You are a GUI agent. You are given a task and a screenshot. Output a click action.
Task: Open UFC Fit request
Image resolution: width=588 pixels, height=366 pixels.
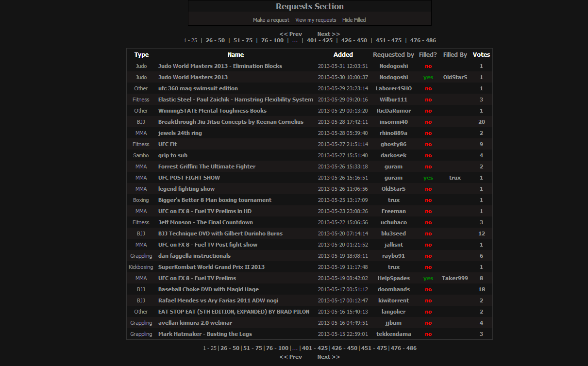(168, 144)
